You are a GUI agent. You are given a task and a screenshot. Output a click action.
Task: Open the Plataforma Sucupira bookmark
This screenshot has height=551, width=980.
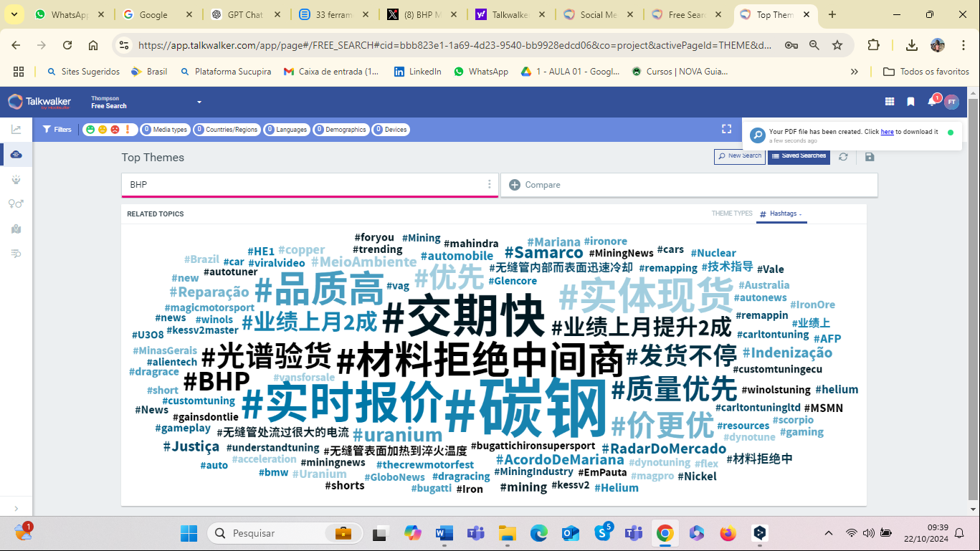click(226, 72)
